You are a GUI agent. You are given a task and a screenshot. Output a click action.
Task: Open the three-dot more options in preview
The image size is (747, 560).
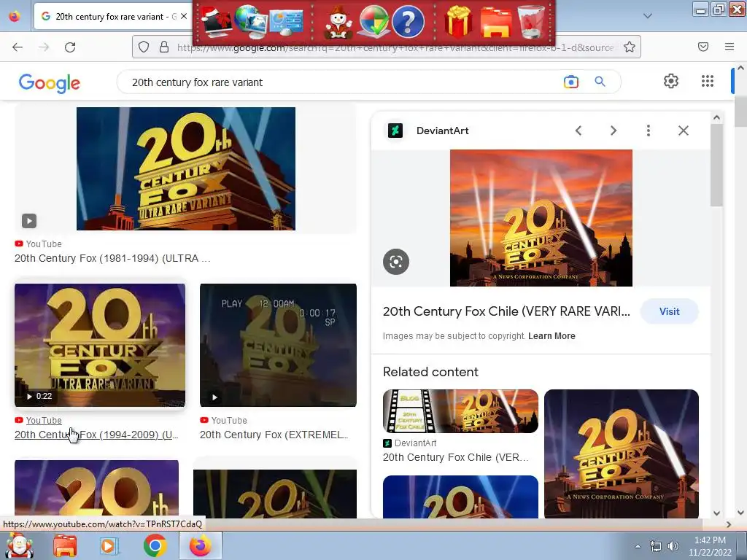tap(649, 131)
